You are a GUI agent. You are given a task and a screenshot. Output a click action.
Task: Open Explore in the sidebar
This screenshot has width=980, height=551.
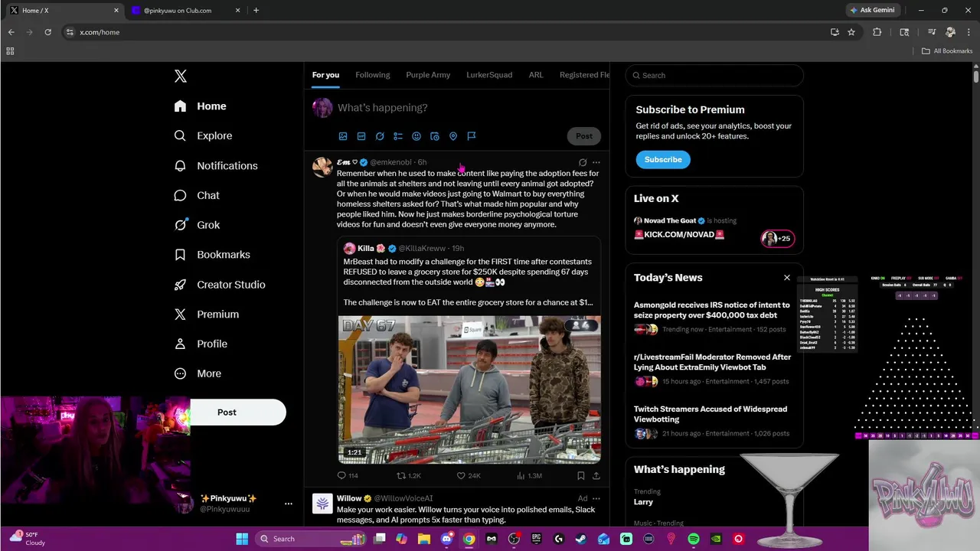point(203,135)
